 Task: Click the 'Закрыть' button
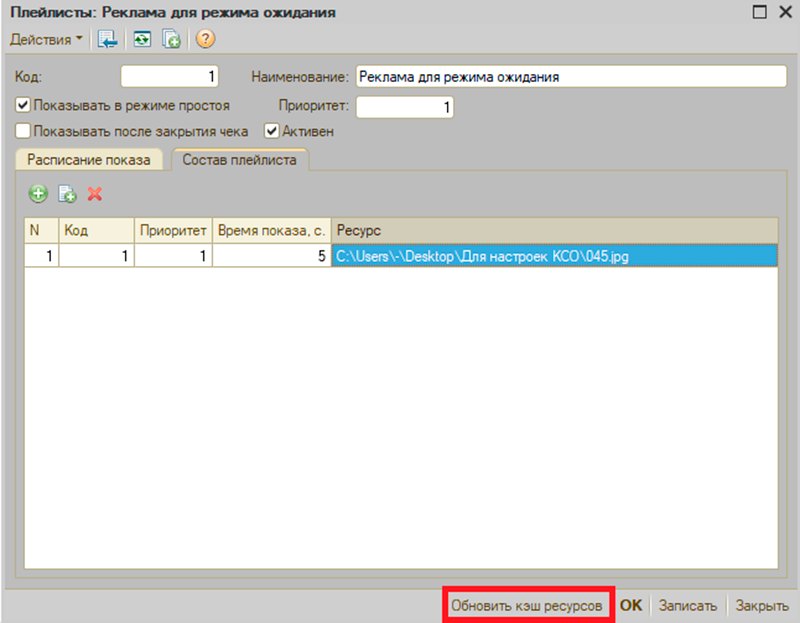761,605
